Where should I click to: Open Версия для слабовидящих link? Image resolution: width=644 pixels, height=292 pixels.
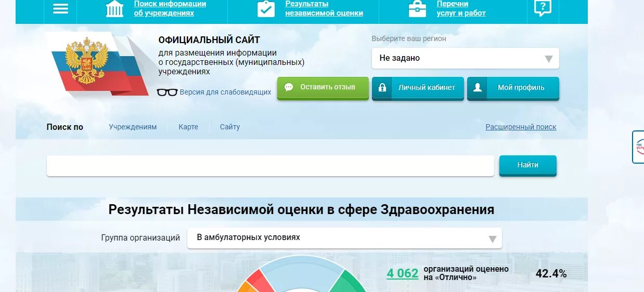[x=225, y=92]
